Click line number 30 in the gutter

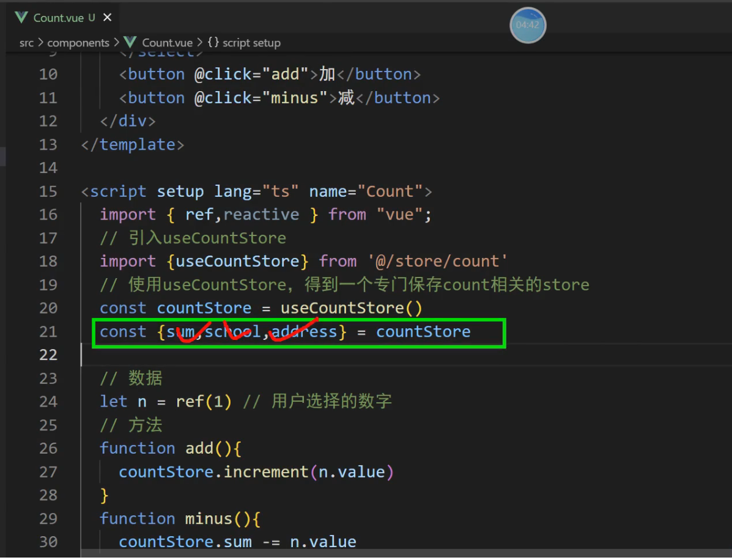tap(48, 542)
